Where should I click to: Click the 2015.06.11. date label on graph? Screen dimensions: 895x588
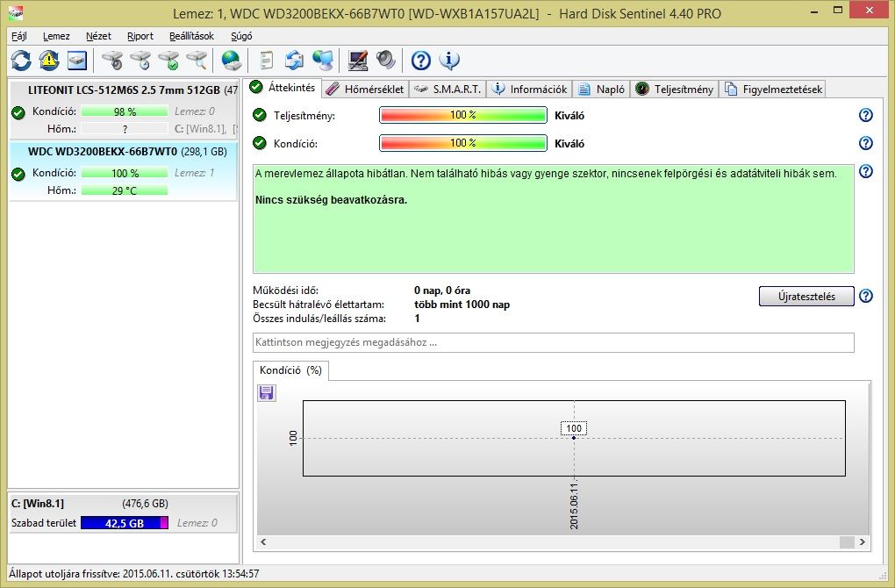574,505
